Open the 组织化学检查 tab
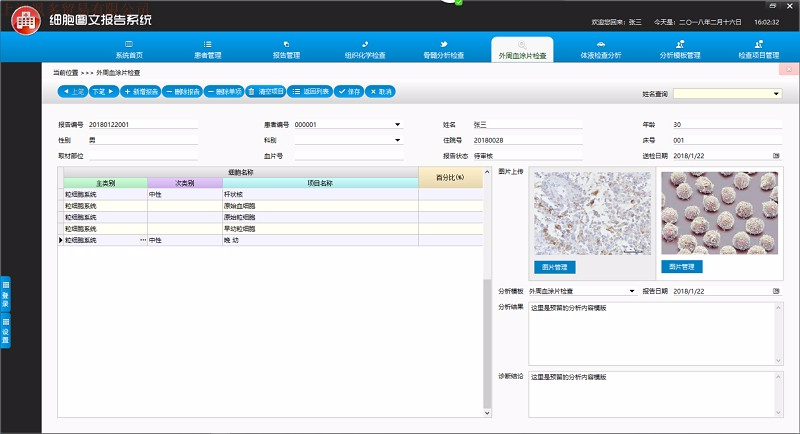The height and width of the screenshot is (434, 800). pyautogui.click(x=365, y=49)
